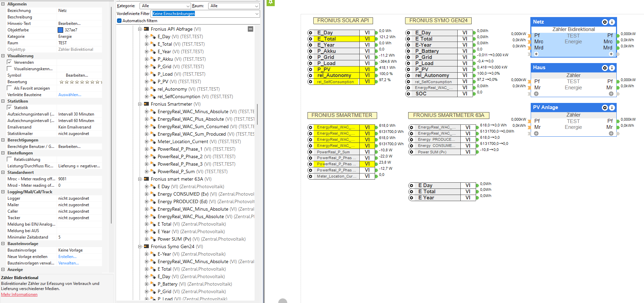Toggle the Statistik checkbox

click(x=10, y=108)
